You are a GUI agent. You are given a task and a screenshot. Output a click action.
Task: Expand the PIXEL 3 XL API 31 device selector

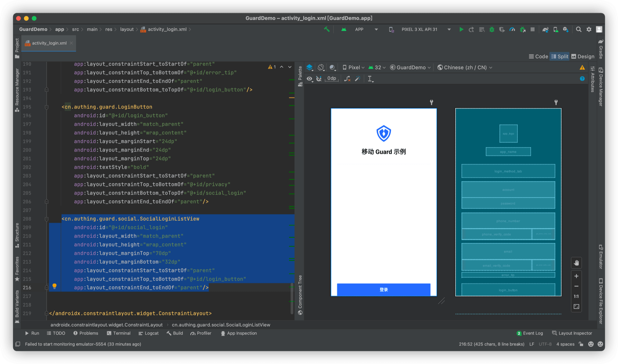click(x=449, y=30)
